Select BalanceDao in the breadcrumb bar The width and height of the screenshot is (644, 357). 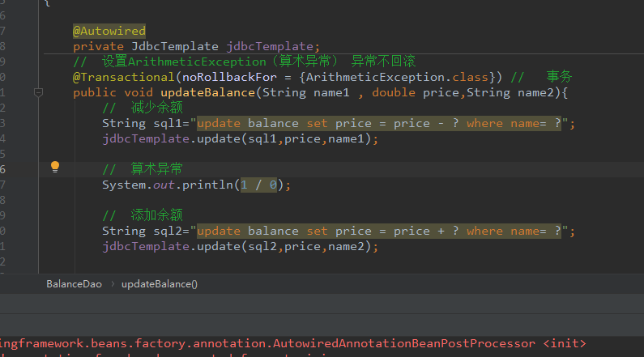74,284
